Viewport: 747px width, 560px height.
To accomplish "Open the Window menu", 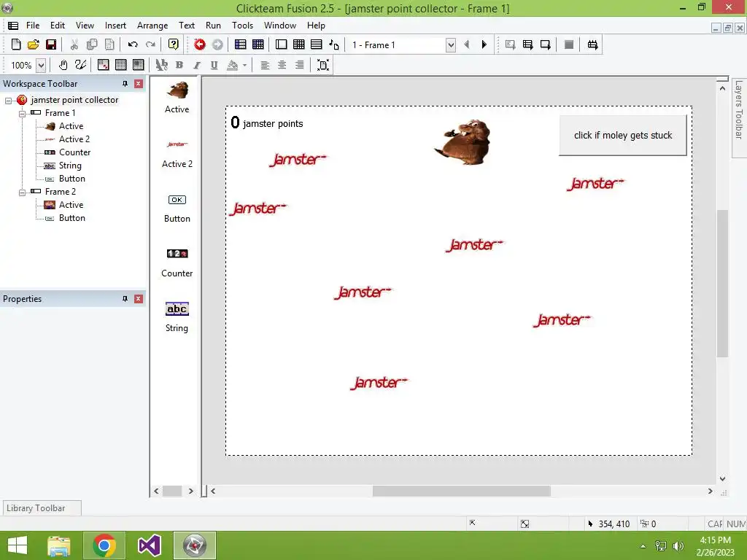I will tap(280, 26).
